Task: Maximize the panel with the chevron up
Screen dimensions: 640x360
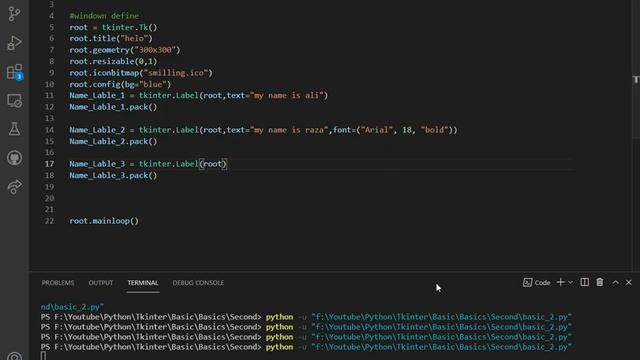Action: coord(615,282)
